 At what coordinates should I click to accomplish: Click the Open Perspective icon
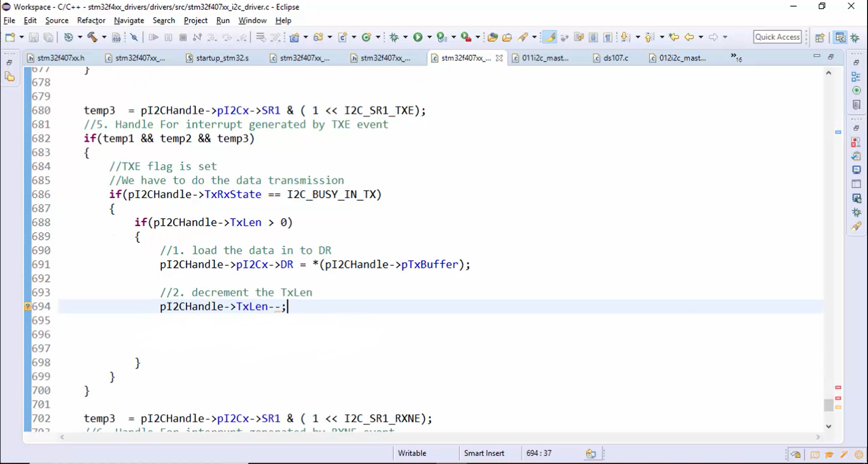pyautogui.click(x=820, y=37)
